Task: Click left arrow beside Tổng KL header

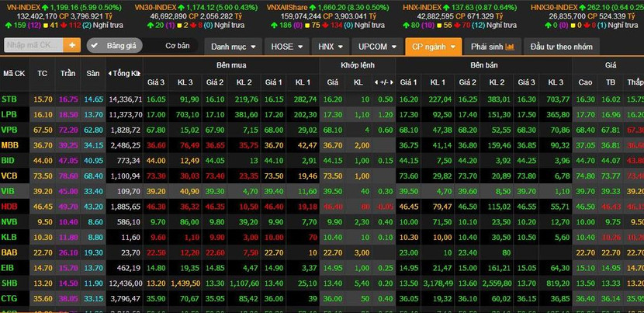Action: (x=110, y=74)
